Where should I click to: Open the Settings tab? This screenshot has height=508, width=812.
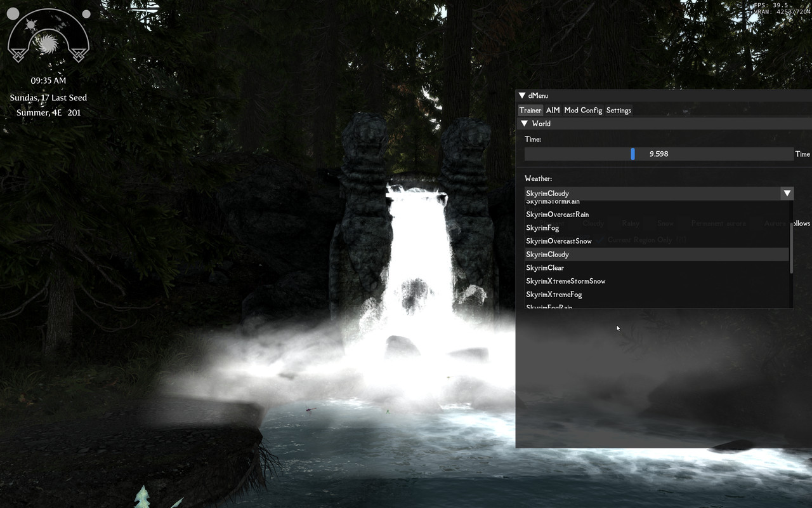coord(619,110)
